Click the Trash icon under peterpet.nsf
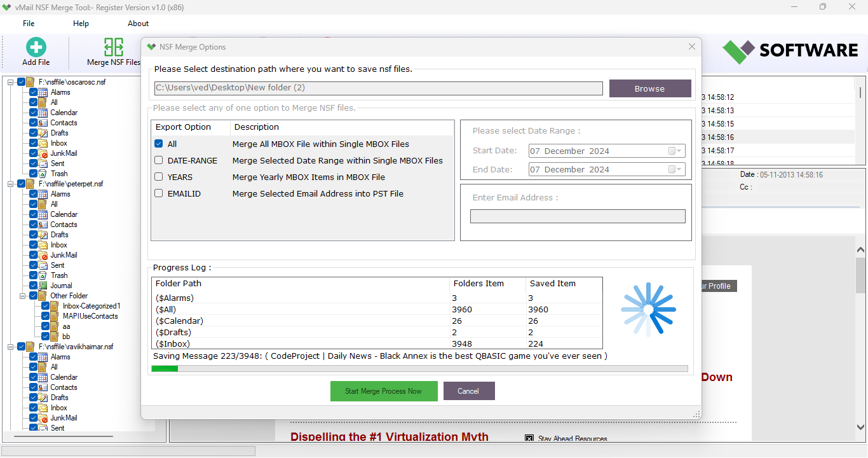868x458 pixels. [x=43, y=275]
